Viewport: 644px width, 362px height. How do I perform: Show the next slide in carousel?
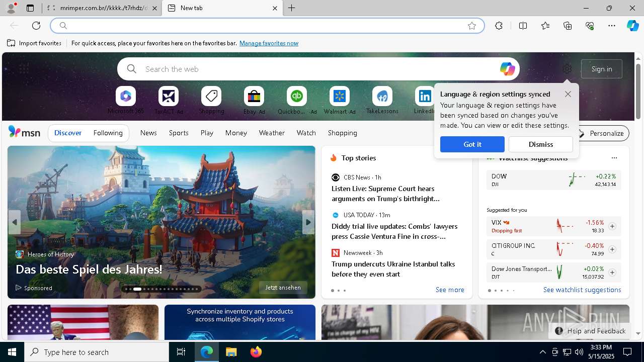point(308,222)
